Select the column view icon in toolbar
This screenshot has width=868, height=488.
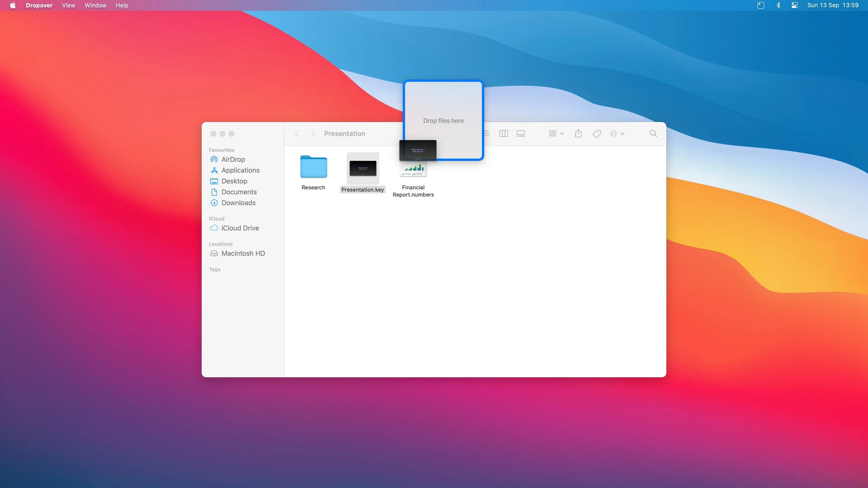click(503, 133)
